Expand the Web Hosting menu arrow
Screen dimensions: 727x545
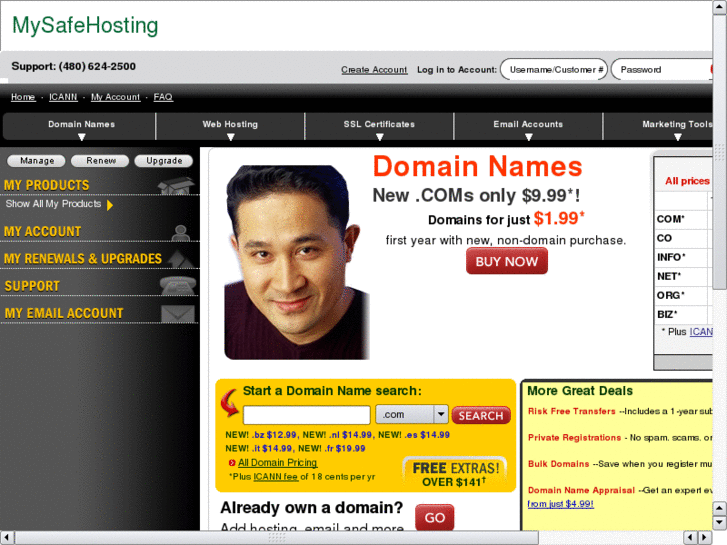point(230,137)
